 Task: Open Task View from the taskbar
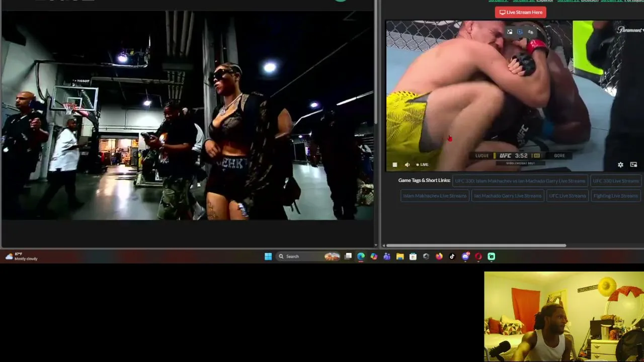point(348,256)
